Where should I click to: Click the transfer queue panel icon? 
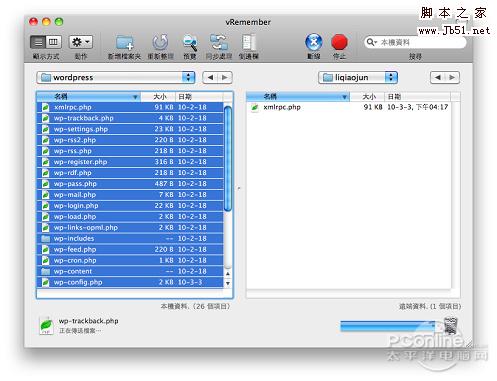pyautogui.click(x=249, y=43)
